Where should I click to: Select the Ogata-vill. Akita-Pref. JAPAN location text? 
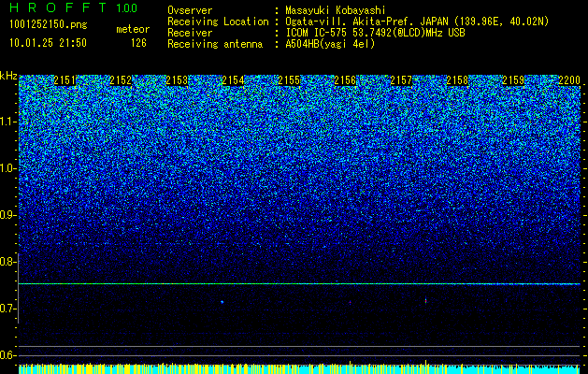point(417,22)
